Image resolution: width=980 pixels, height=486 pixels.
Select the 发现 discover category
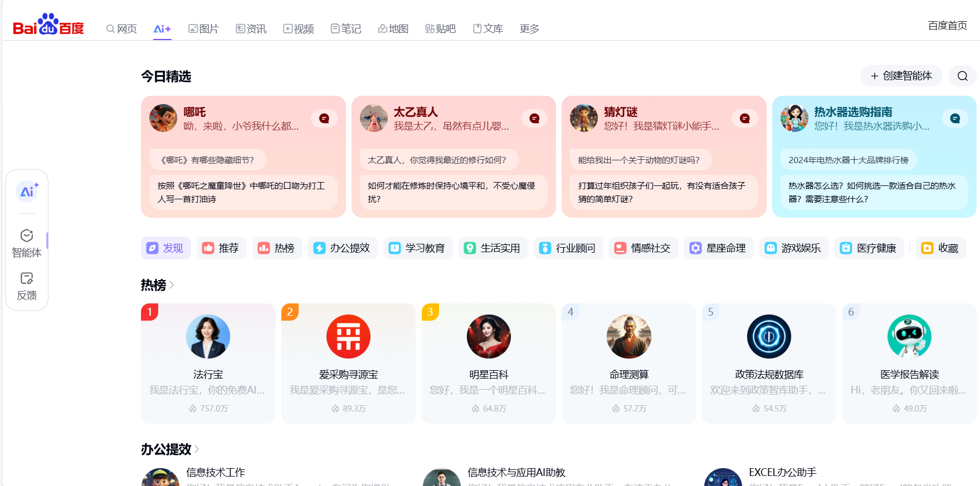click(165, 248)
